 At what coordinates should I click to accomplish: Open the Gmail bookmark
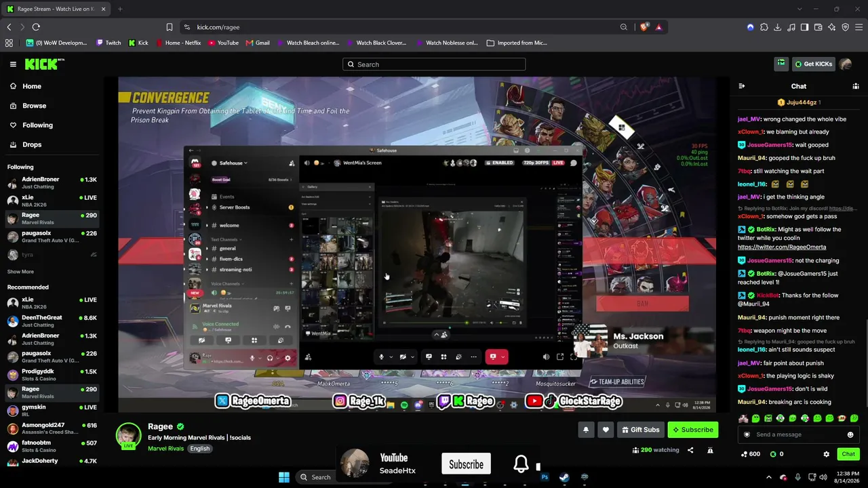pyautogui.click(x=258, y=43)
